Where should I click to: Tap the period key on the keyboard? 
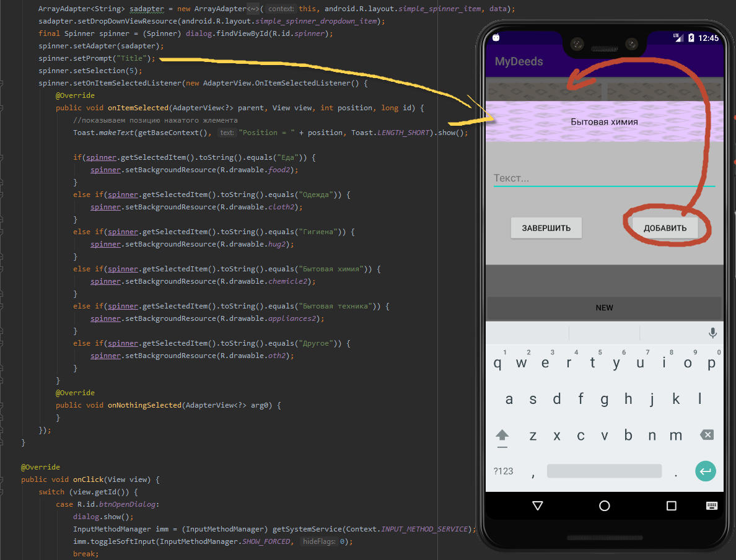coord(676,475)
